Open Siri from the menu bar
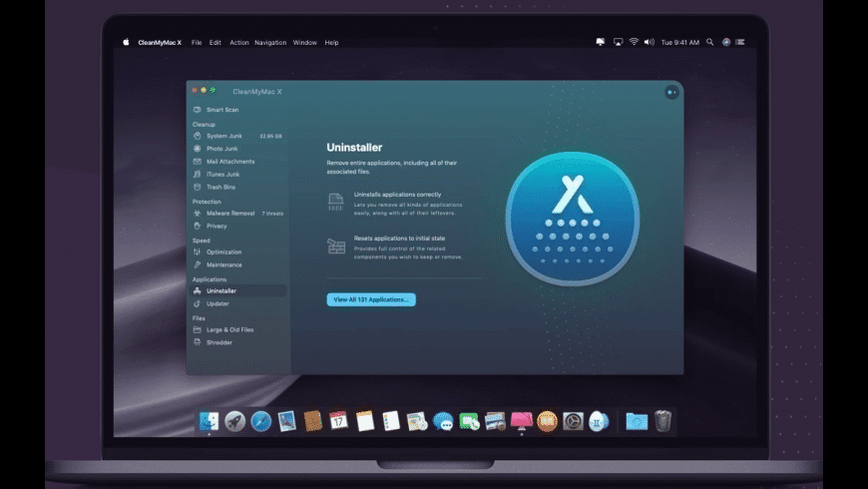This screenshot has height=489, width=868. pos(726,42)
